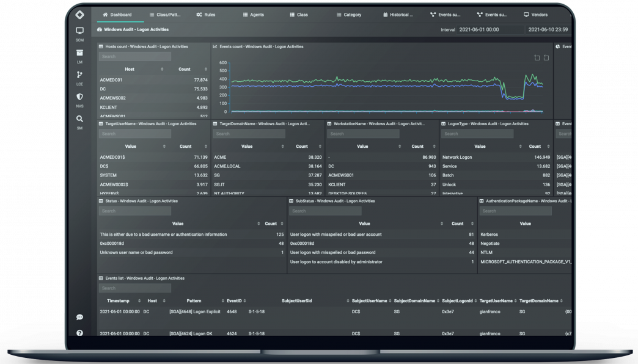Open the Vendors tab
This screenshot has width=638, height=364.
tap(535, 15)
